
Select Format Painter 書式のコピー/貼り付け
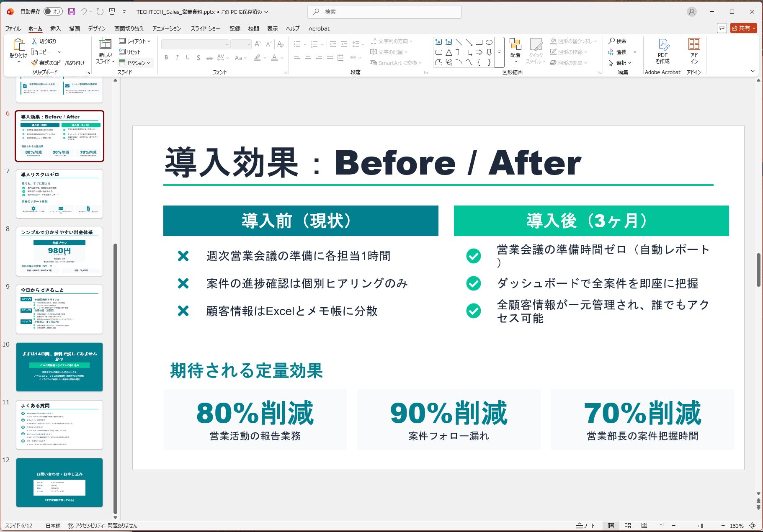click(58, 63)
